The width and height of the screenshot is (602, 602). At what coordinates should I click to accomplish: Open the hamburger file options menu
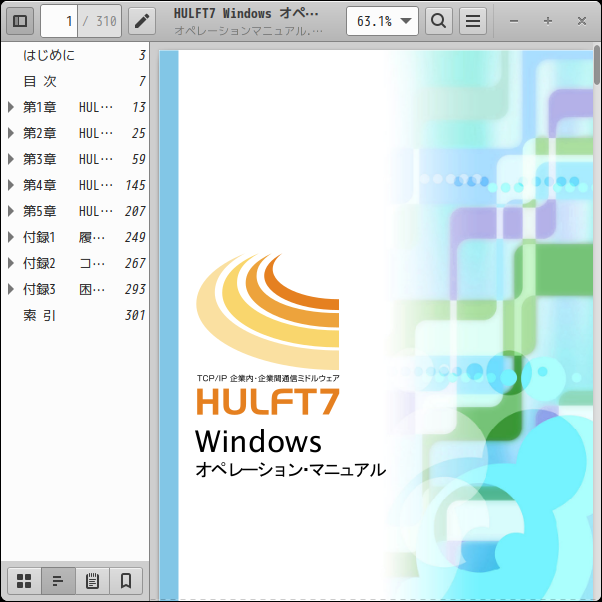tap(473, 21)
